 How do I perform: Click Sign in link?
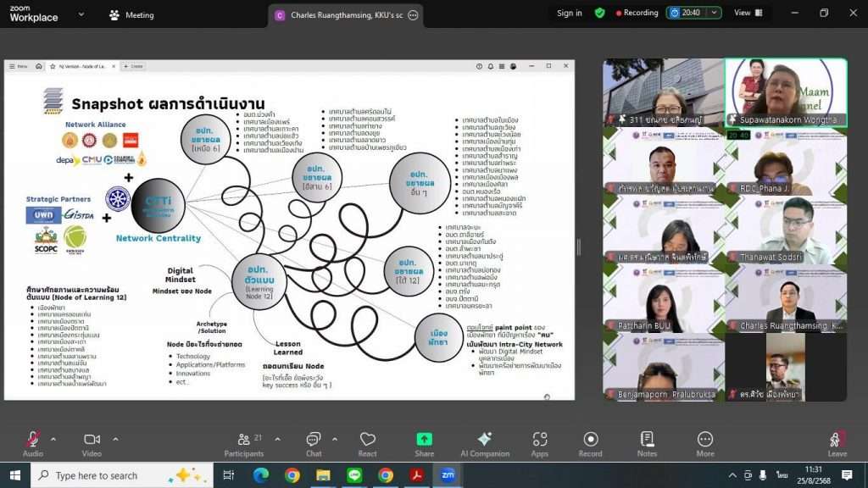click(x=569, y=13)
